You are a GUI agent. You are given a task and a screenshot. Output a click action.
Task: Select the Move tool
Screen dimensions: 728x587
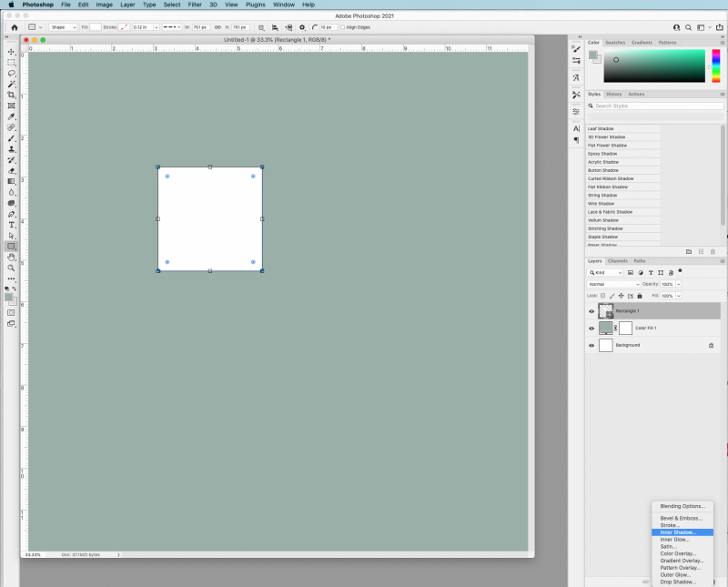(x=11, y=52)
